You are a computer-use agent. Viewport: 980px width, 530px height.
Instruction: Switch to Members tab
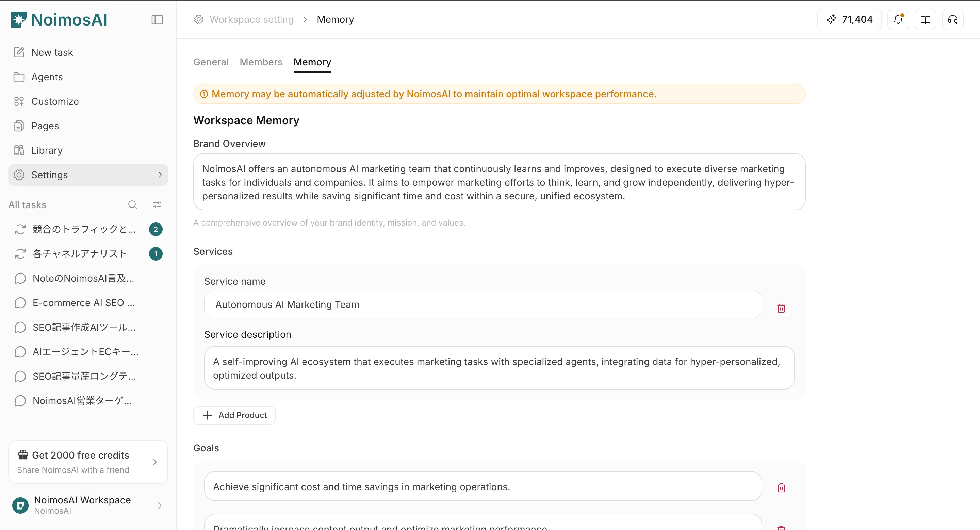pos(261,62)
